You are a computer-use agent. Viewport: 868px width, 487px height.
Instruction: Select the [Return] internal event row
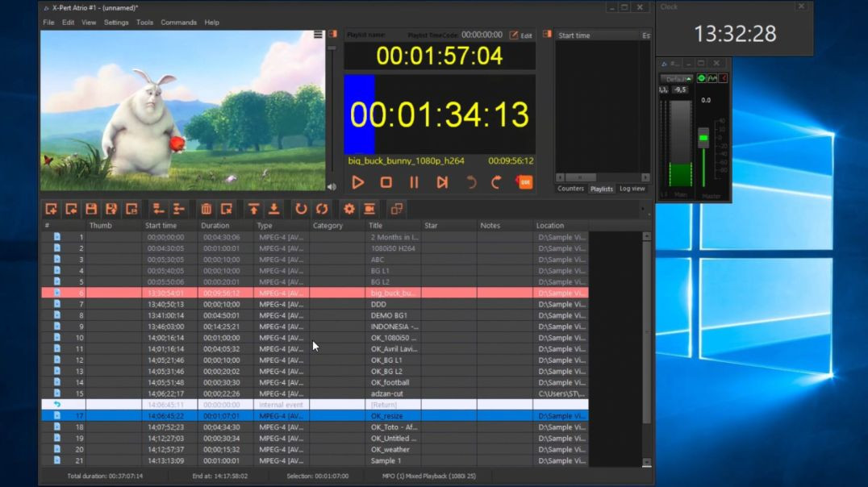pyautogui.click(x=315, y=405)
